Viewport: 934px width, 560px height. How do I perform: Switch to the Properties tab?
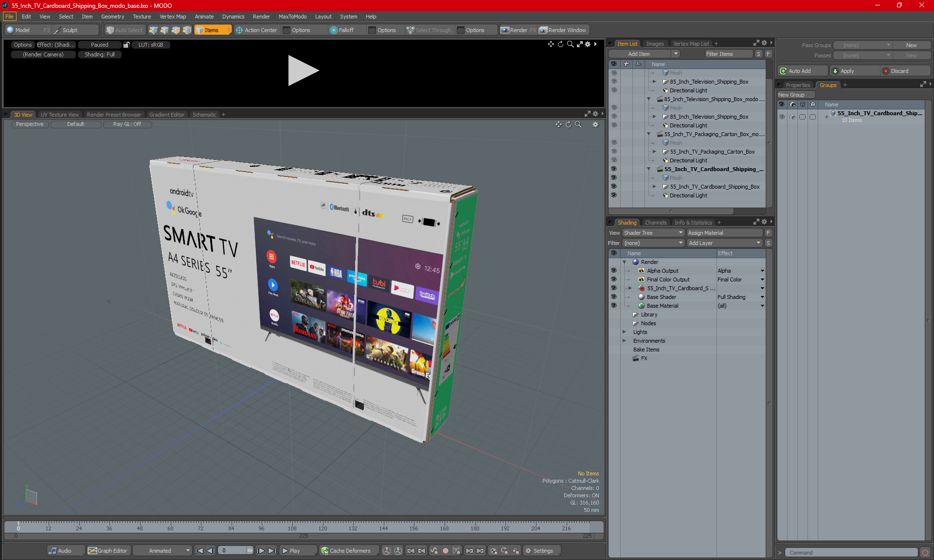point(798,85)
